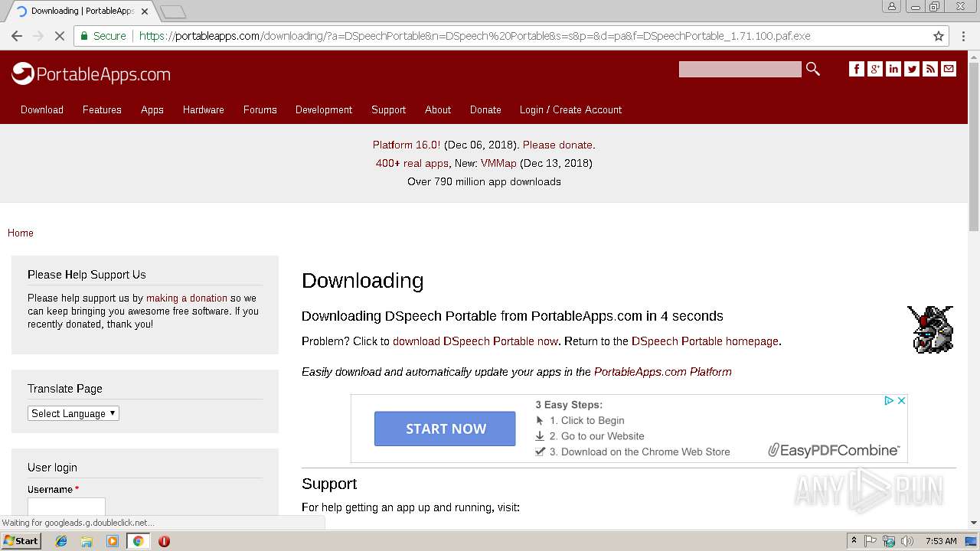Click the robot mascot image
This screenshot has height=551, width=980.
pos(930,329)
